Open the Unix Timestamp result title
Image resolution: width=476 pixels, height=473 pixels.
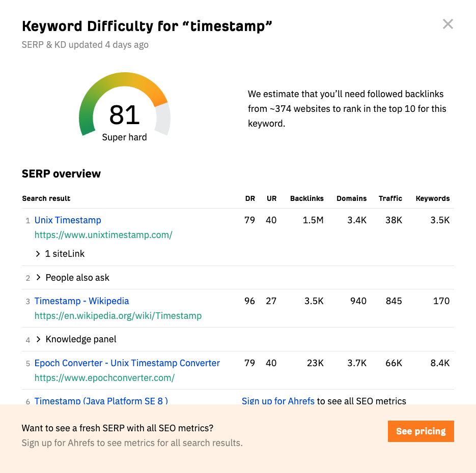coord(68,220)
